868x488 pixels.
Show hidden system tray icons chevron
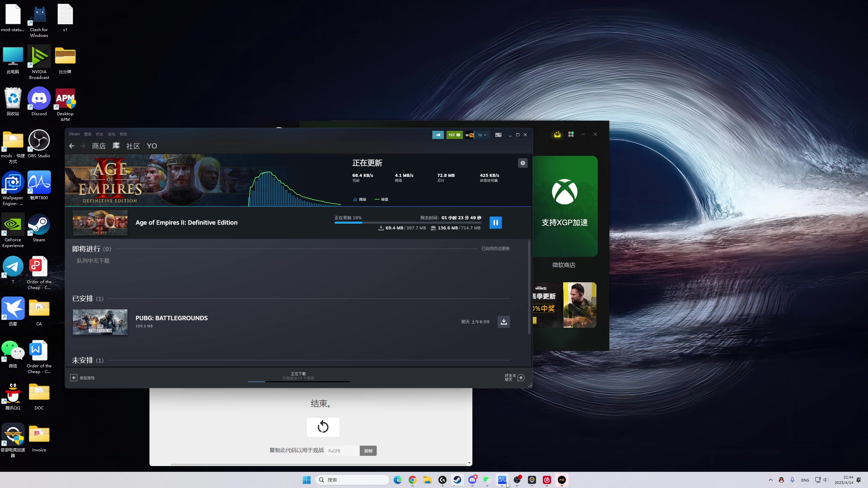pyautogui.click(x=770, y=480)
